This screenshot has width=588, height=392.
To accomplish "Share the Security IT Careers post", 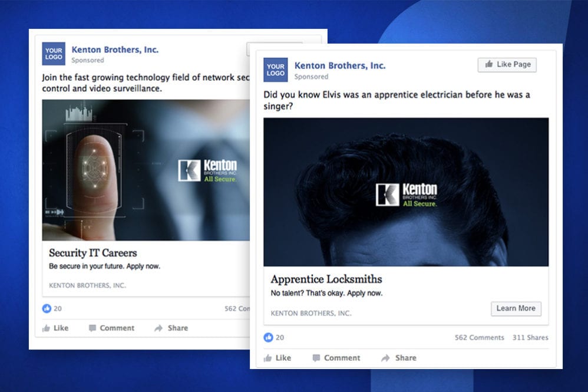I will [x=171, y=328].
